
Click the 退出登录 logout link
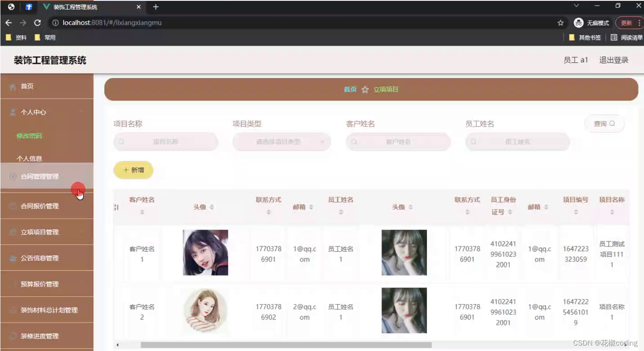(614, 60)
